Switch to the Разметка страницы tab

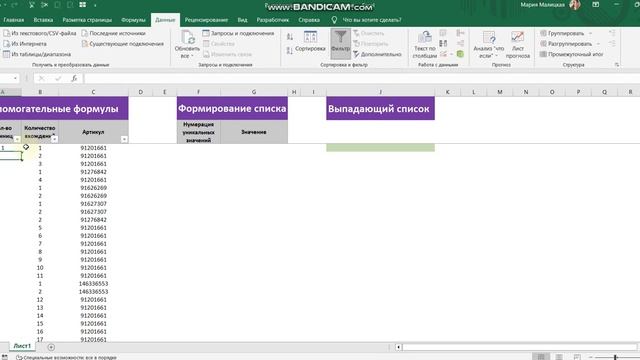87,20
